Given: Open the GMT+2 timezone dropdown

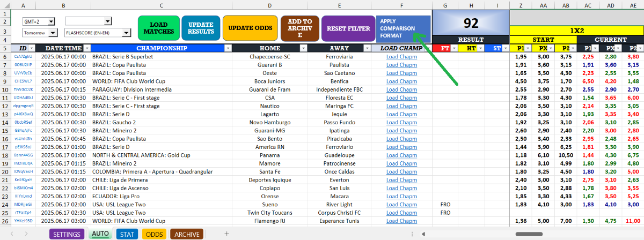Looking at the screenshot, I should tap(52, 21).
